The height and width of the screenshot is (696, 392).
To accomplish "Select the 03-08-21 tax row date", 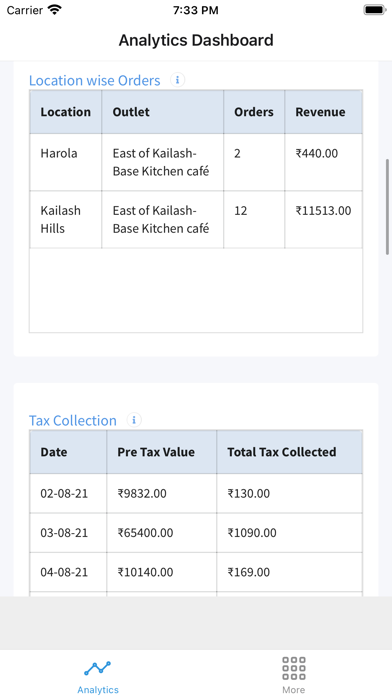I will tap(64, 533).
